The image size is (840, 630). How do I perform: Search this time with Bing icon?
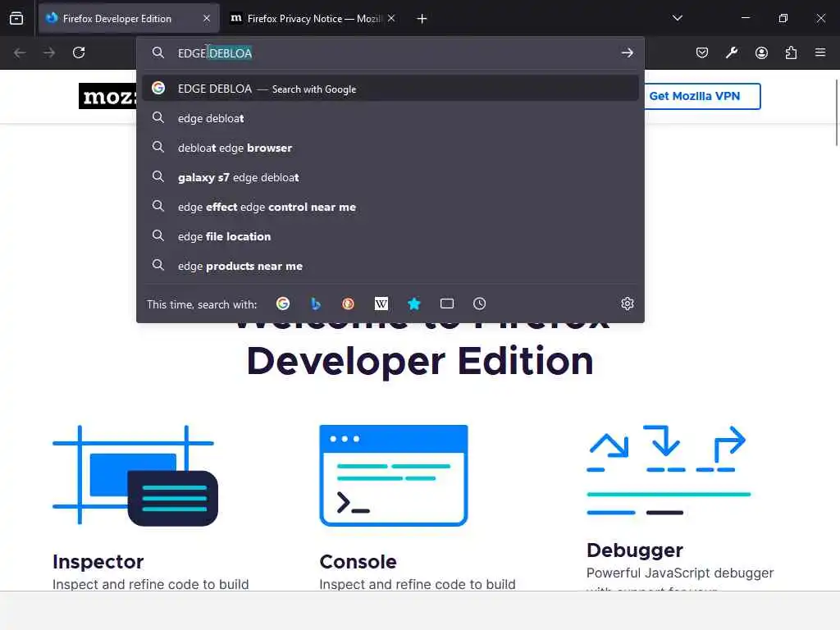(316, 304)
